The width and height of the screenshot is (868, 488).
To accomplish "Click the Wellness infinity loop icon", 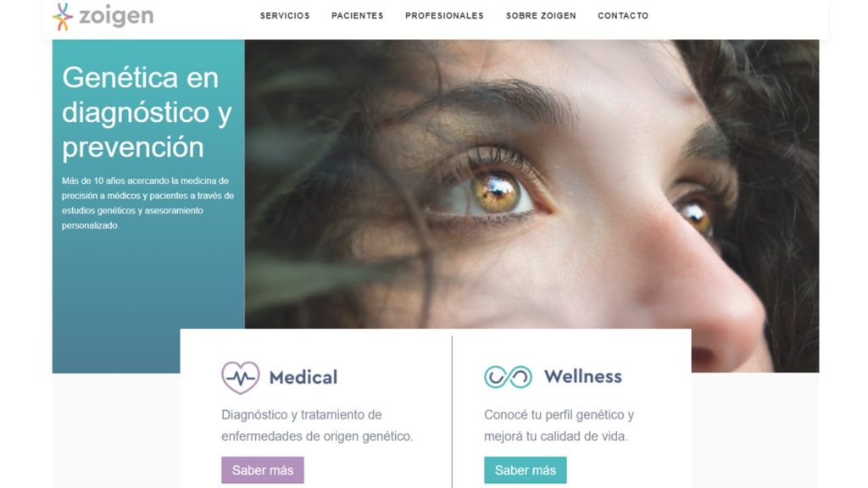I will [509, 377].
